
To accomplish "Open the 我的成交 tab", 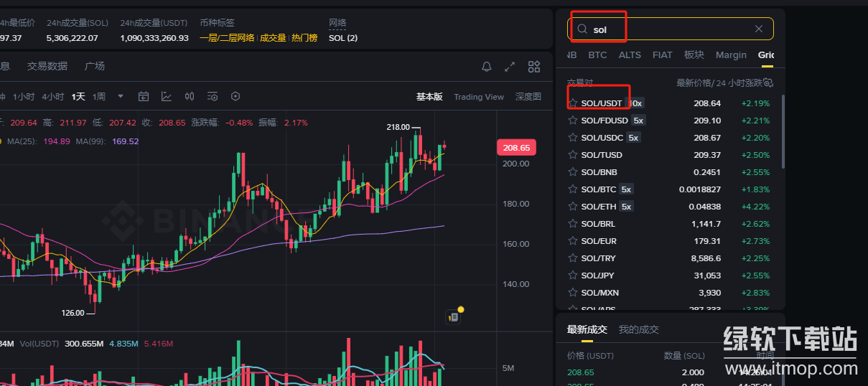I will (638, 329).
